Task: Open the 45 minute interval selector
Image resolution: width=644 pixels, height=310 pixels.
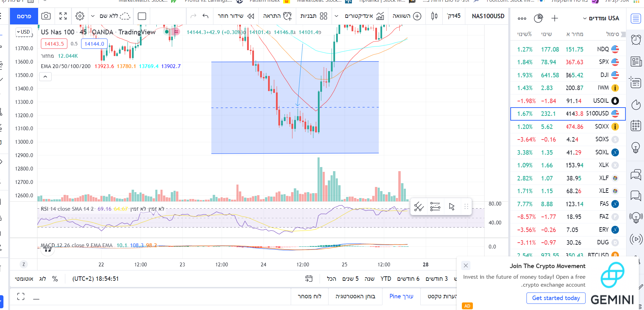Action: point(454,16)
